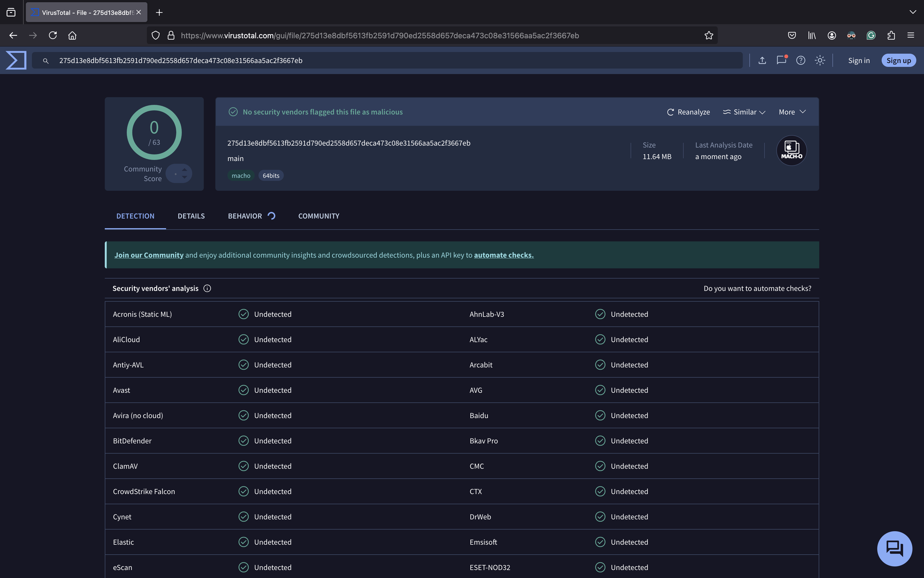This screenshot has height=578, width=924.
Task: Click the ClamAV vendor name
Action: click(x=125, y=466)
